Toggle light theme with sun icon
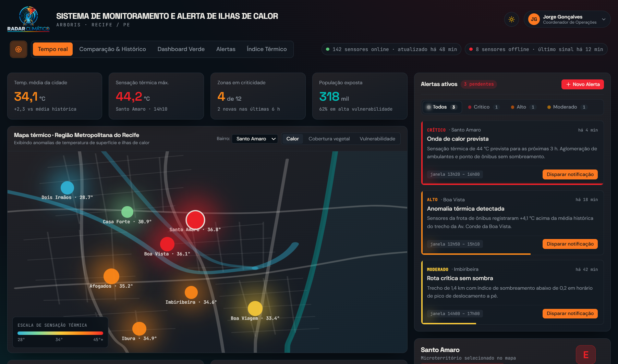The width and height of the screenshot is (618, 364). tap(511, 20)
